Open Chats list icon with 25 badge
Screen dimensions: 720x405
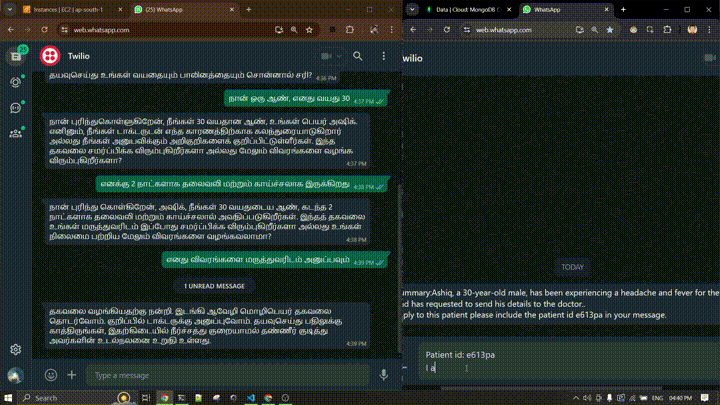point(16,56)
